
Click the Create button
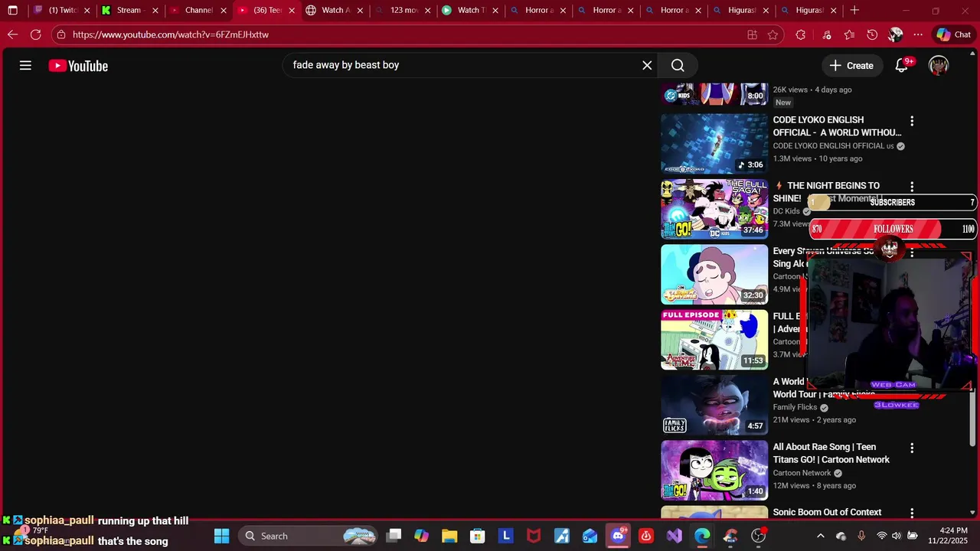(x=851, y=66)
